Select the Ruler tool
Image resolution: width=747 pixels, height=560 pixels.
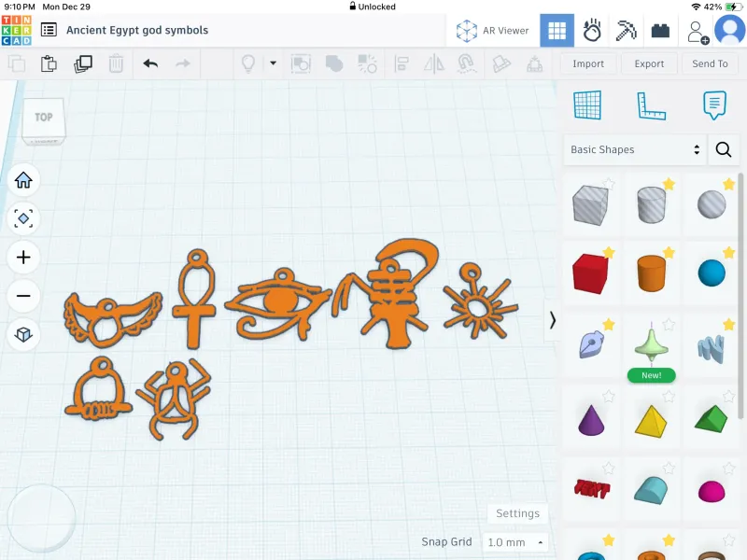651,105
